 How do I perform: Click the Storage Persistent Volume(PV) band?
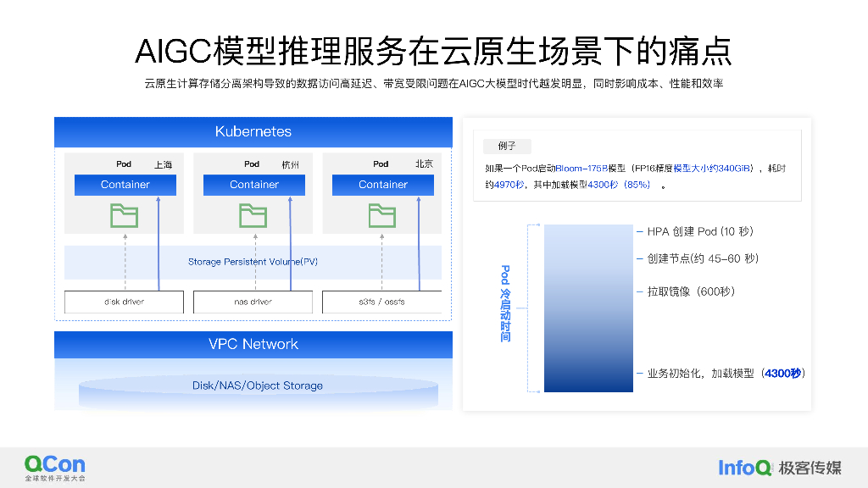coord(253,262)
